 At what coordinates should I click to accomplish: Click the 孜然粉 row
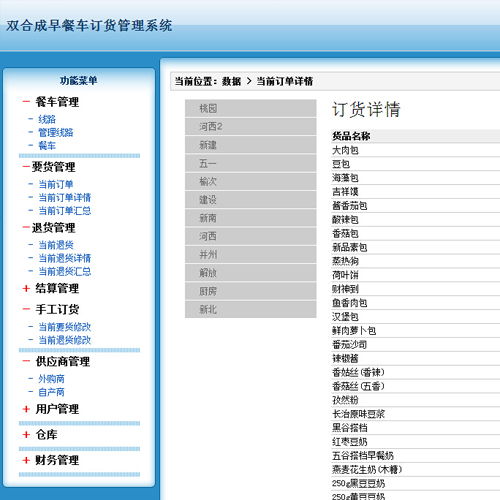click(x=416, y=400)
